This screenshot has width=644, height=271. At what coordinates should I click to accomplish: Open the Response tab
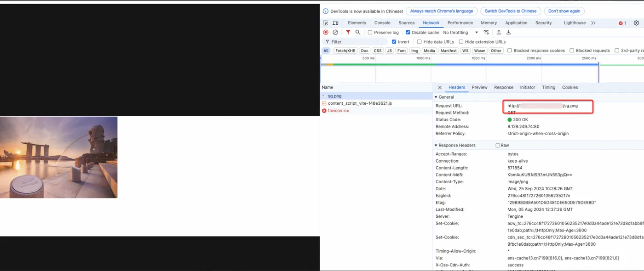[x=504, y=87]
